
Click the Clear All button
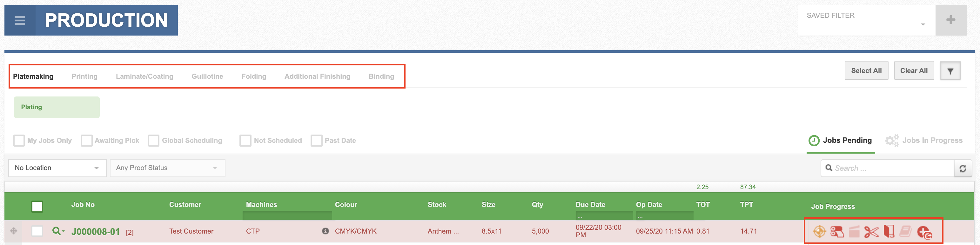[914, 71]
